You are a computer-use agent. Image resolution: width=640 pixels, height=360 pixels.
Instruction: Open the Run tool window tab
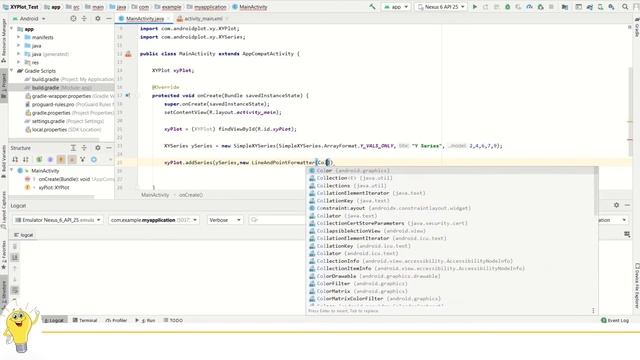coord(145,320)
